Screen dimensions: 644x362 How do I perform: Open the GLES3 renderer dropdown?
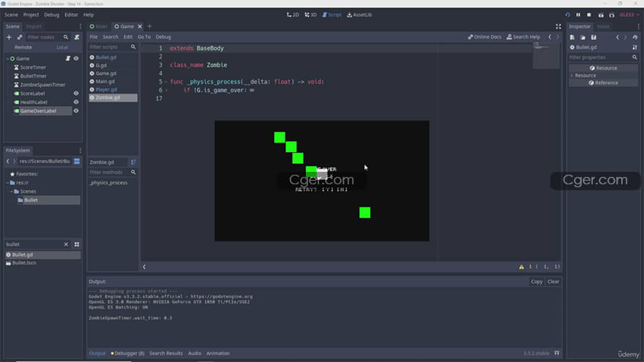[x=627, y=15]
